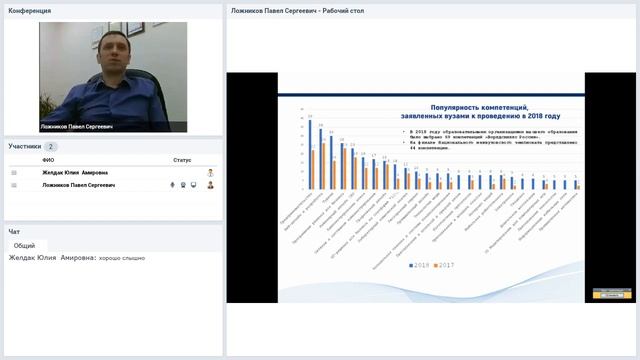The width and height of the screenshot is (640, 360).
Task: Open the Общий chat tab
Action: click(24, 246)
